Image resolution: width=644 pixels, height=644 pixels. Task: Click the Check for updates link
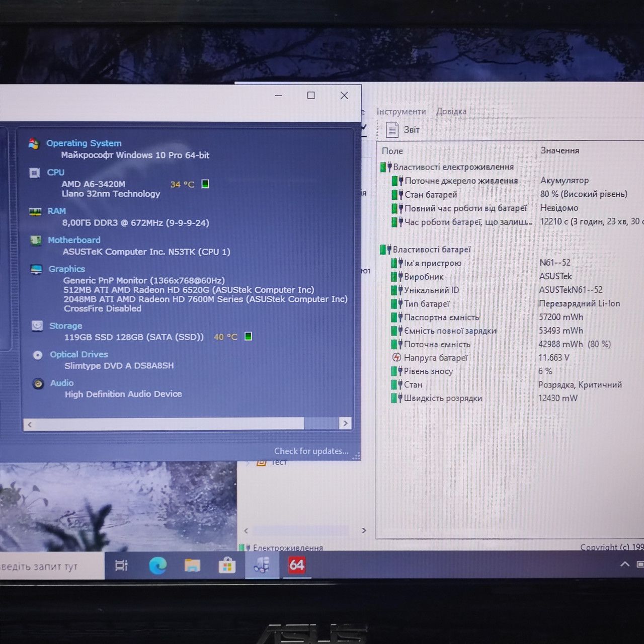(311, 451)
